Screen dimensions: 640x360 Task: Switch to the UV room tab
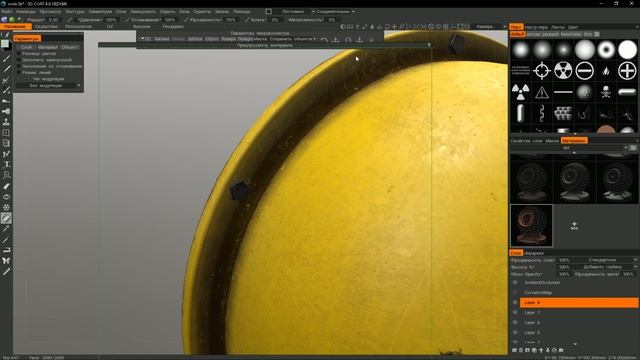pyautogui.click(x=110, y=27)
